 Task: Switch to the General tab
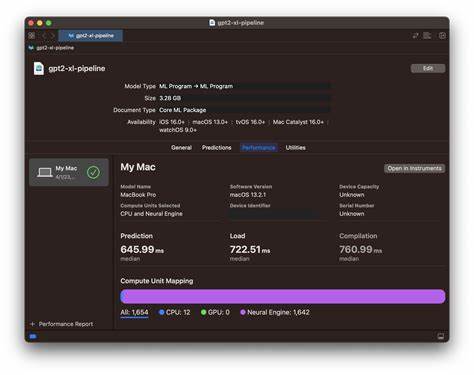pyautogui.click(x=181, y=148)
